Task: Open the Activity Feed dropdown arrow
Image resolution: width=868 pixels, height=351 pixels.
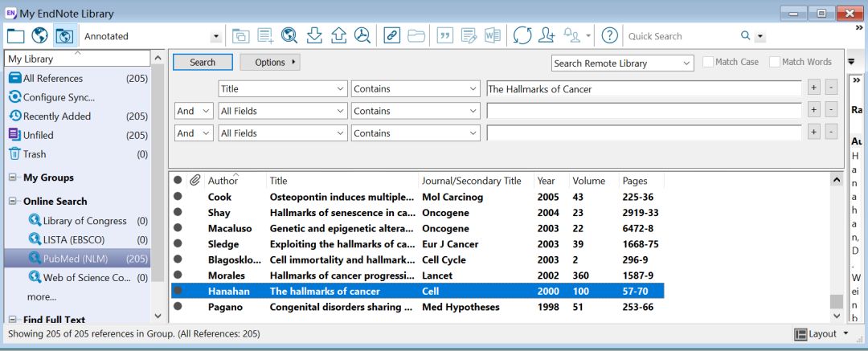Action: click(588, 36)
